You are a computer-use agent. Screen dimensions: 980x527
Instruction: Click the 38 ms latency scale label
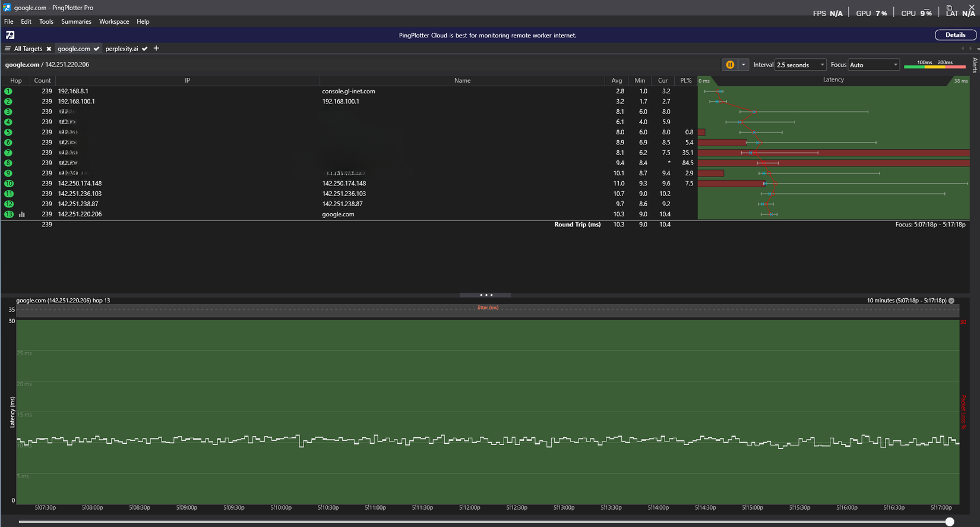point(961,81)
